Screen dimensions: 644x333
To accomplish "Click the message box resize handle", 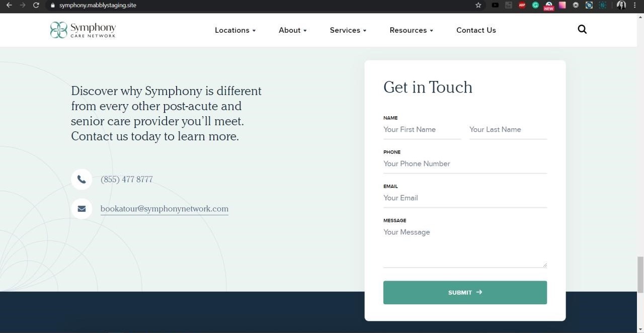I will click(544, 265).
